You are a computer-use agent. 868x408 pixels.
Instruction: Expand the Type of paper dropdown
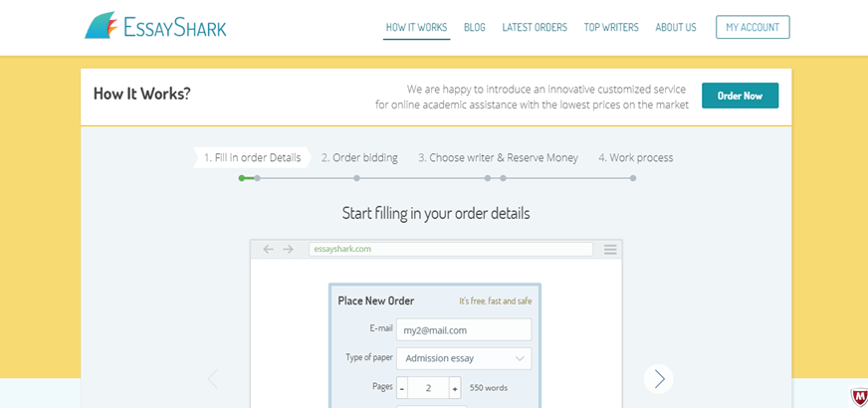tap(464, 358)
